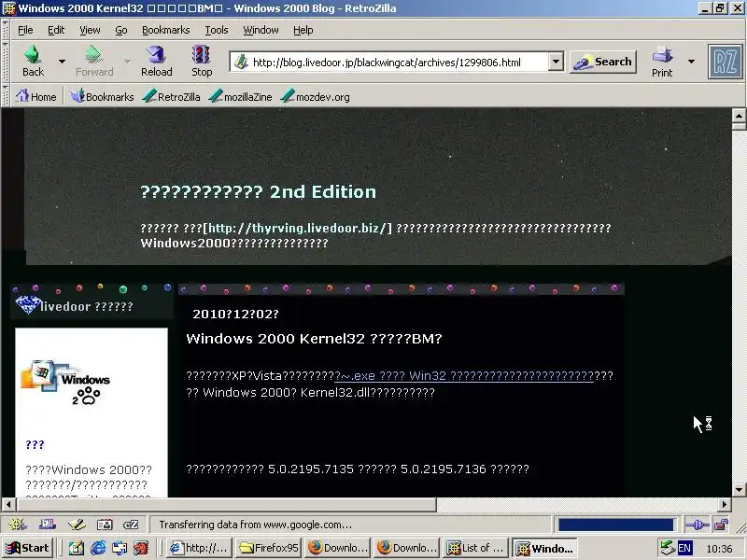Open Address Book component bar icon
Image resolution: width=747 pixels, height=560 pixels.
coord(105,525)
